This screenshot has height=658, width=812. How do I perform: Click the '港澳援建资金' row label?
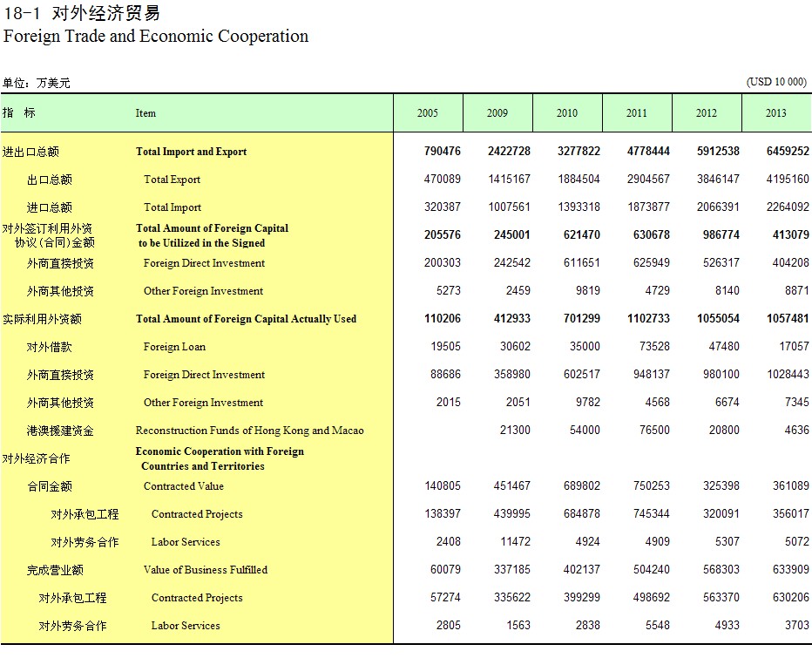point(60,431)
